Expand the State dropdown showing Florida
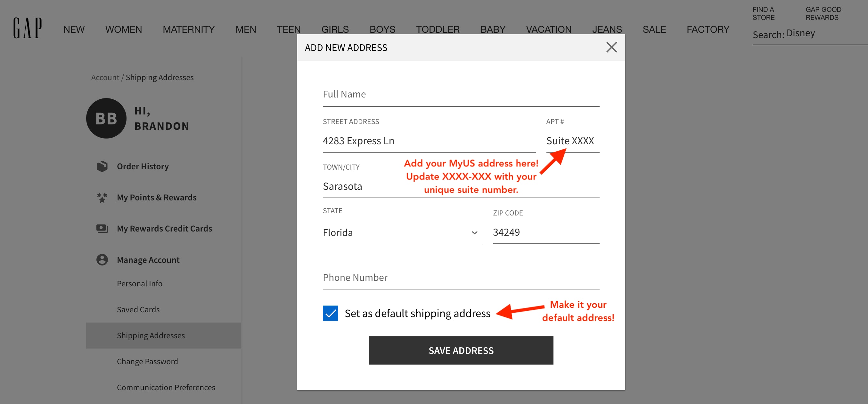The height and width of the screenshot is (404, 868). 402,233
